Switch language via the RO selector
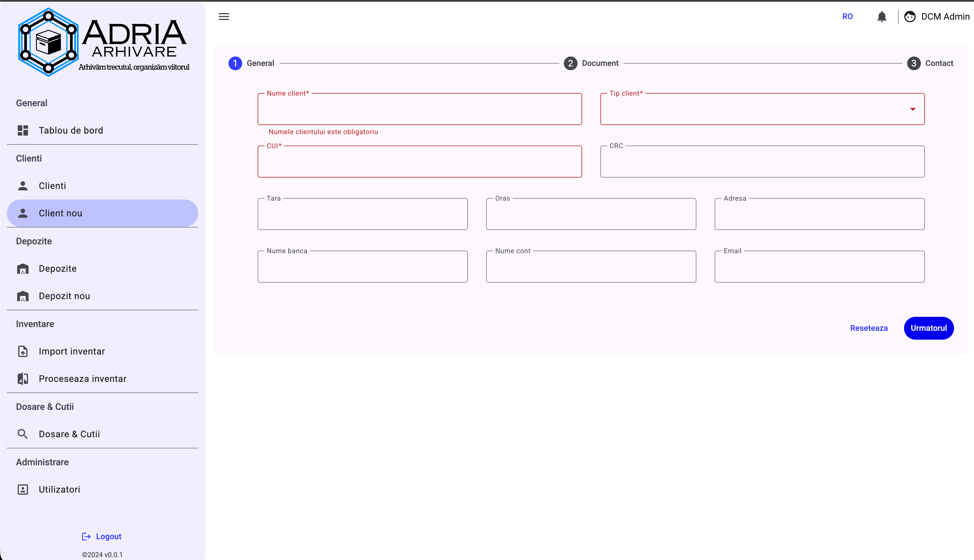This screenshot has width=974, height=560. [x=847, y=17]
